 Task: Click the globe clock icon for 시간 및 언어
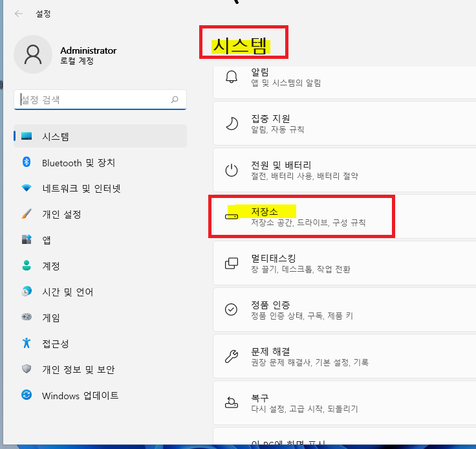point(27,291)
